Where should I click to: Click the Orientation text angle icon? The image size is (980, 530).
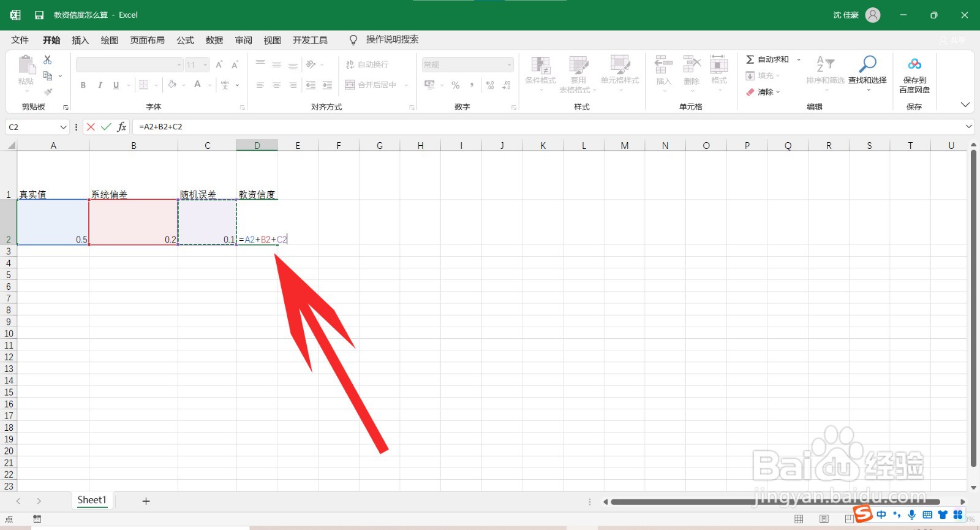pyautogui.click(x=311, y=64)
